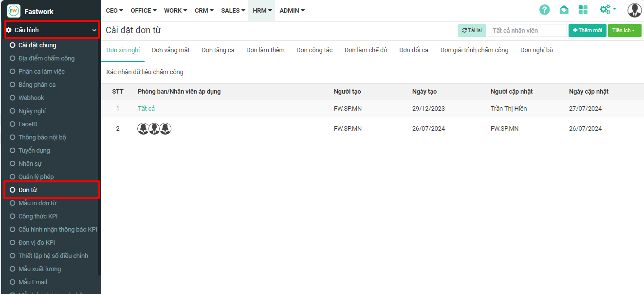Click the Tải lại refresh button
The height and width of the screenshot is (294, 644).
(472, 30)
